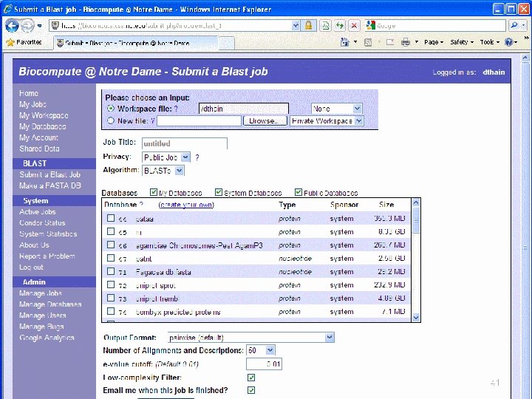
Task: Click the security lock icon in address bar
Action: tap(308, 26)
